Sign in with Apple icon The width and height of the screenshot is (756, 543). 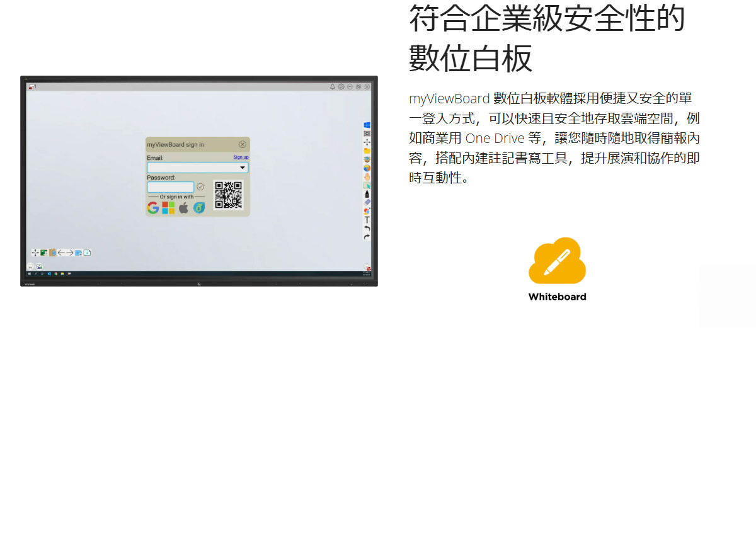183,208
